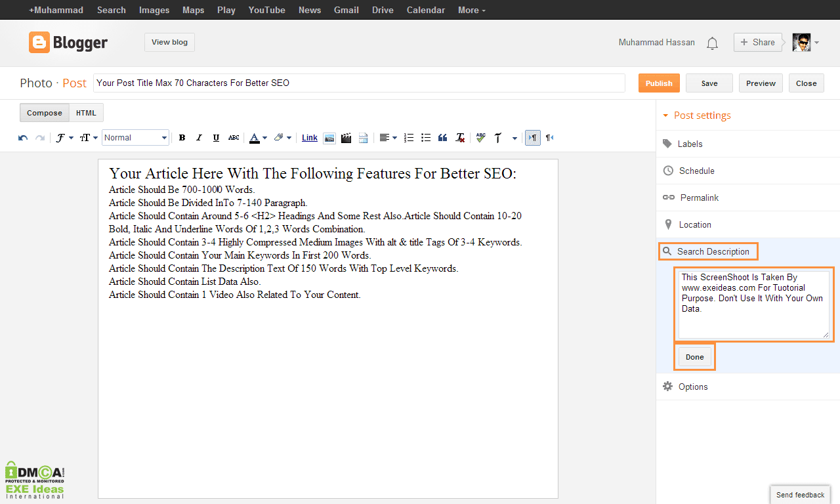Open Drive in the Google bar
The width and height of the screenshot is (840, 504).
[383, 10]
